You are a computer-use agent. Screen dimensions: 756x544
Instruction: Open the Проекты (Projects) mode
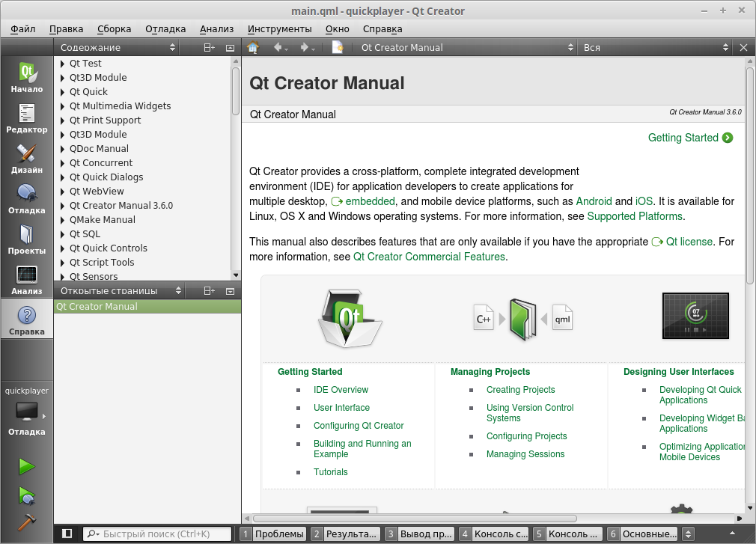point(26,239)
